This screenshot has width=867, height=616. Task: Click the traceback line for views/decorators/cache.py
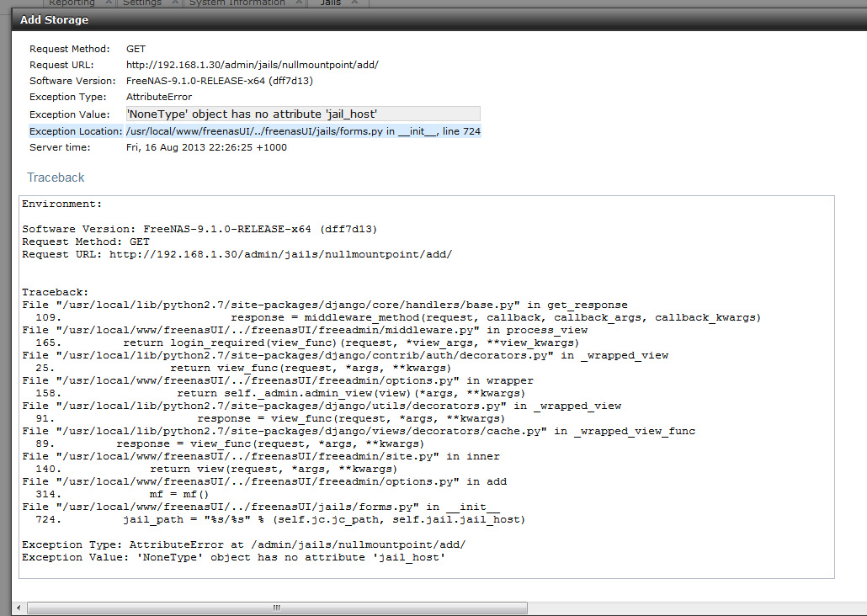point(359,431)
